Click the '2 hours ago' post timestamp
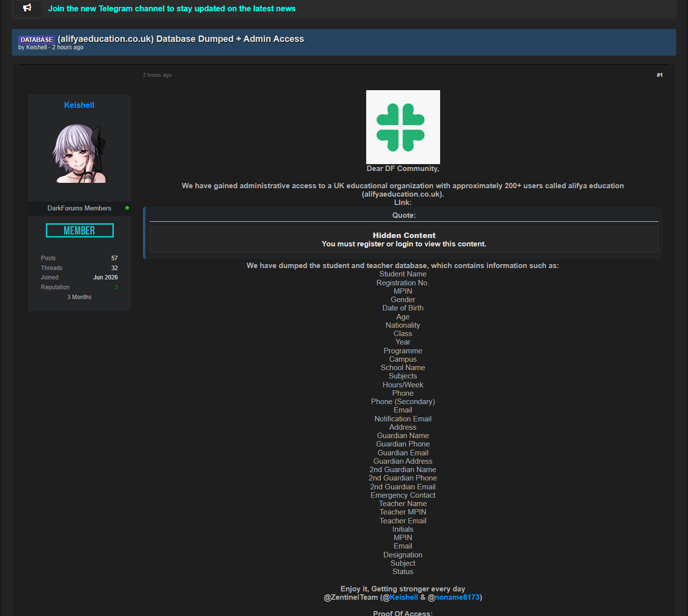 [x=157, y=75]
